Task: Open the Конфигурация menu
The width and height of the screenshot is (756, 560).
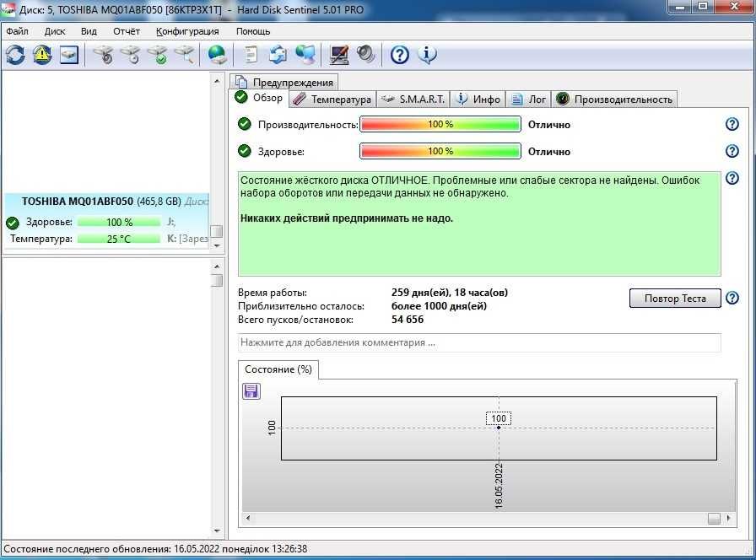Action: [187, 31]
